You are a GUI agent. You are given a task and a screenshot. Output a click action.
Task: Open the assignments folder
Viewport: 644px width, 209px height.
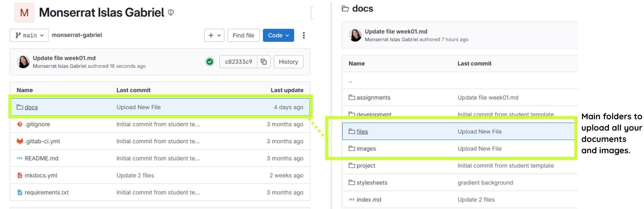pos(373,98)
